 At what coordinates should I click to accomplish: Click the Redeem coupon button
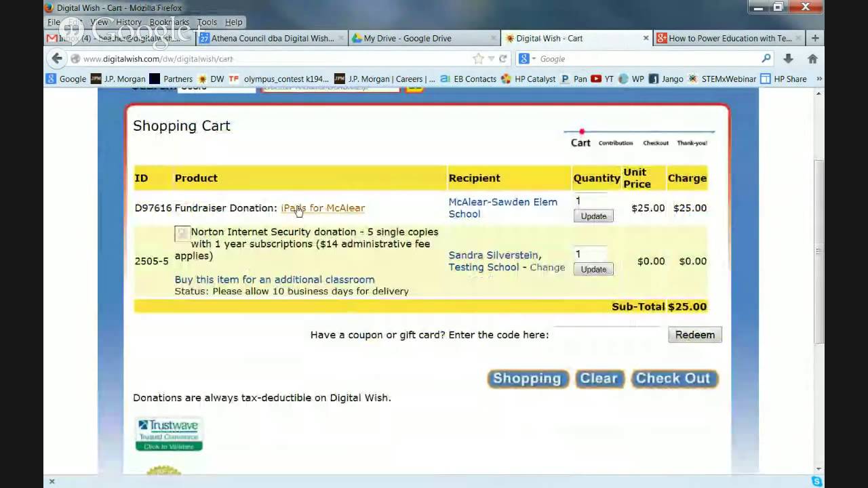(x=694, y=335)
